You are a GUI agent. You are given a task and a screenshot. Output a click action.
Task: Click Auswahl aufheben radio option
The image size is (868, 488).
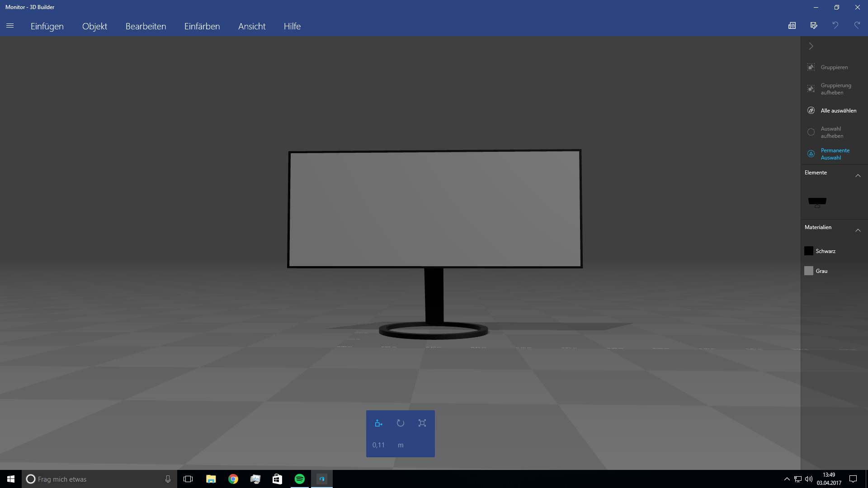(x=833, y=132)
